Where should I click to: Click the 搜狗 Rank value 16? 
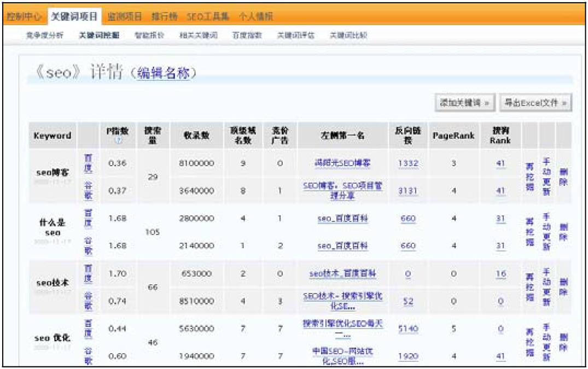click(500, 273)
